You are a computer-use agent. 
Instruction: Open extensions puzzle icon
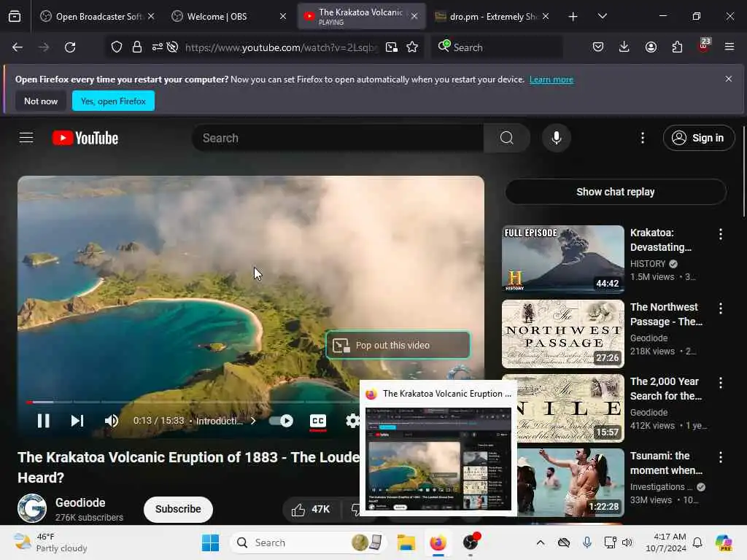click(x=677, y=47)
